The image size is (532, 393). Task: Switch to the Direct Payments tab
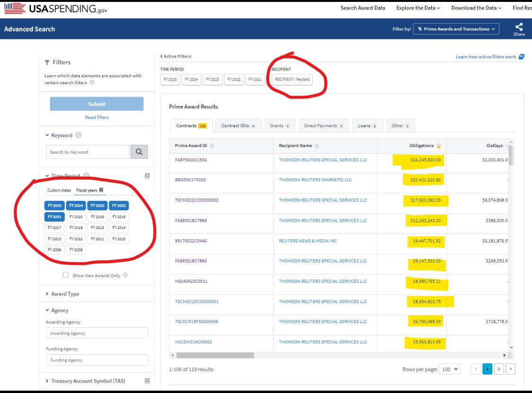(323, 126)
